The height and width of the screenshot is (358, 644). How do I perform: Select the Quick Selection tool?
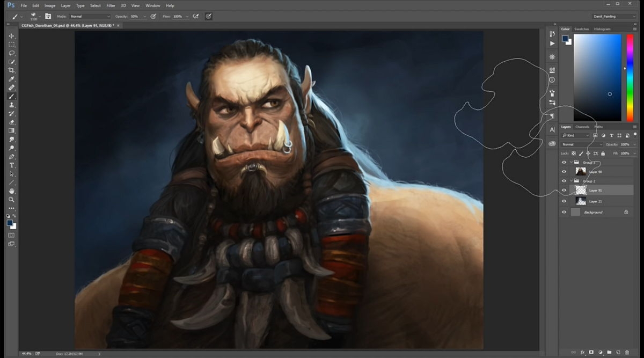click(x=12, y=62)
